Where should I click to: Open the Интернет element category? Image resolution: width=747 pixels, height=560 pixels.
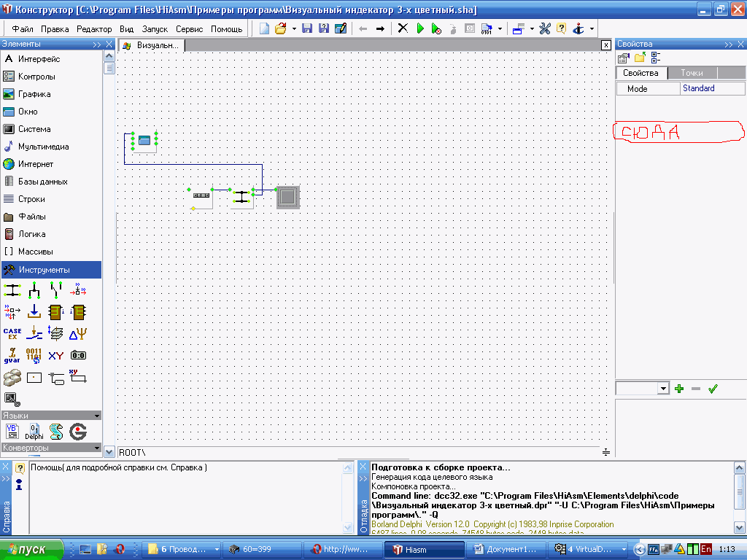[x=36, y=164]
